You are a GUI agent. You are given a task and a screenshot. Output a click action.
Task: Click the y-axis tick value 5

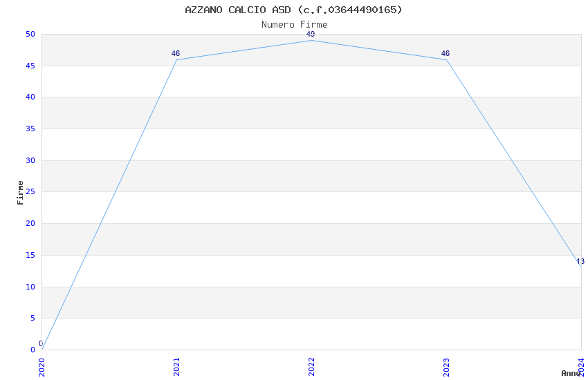(33, 319)
